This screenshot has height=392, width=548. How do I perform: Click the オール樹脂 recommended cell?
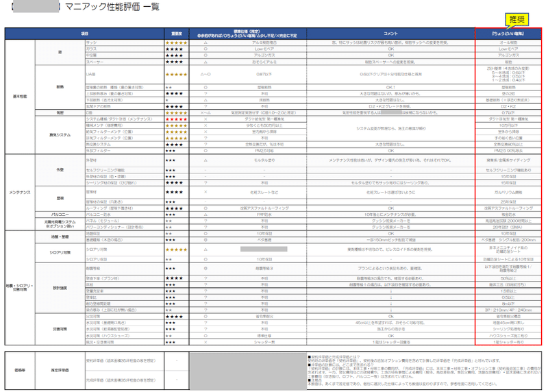pos(508,42)
